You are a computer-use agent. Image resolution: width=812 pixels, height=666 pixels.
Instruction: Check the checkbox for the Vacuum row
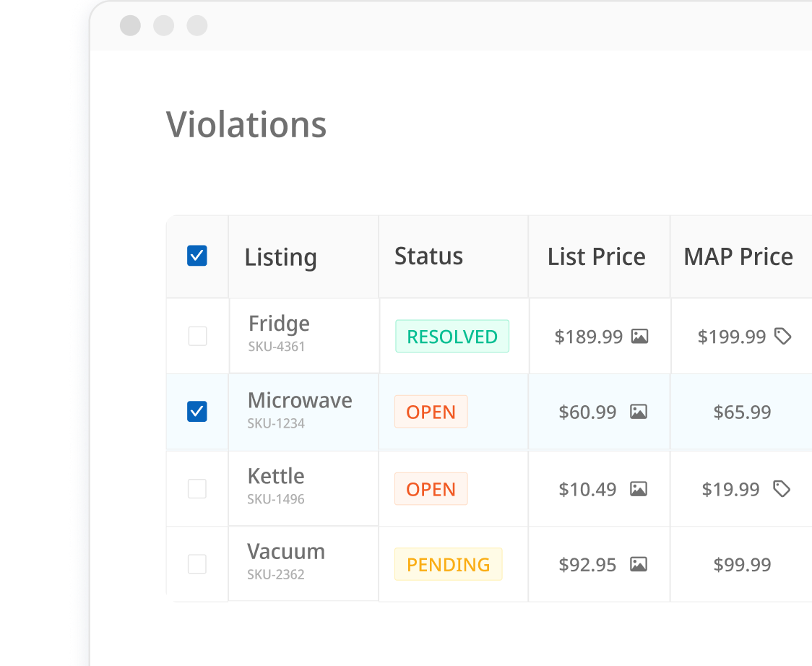197,564
